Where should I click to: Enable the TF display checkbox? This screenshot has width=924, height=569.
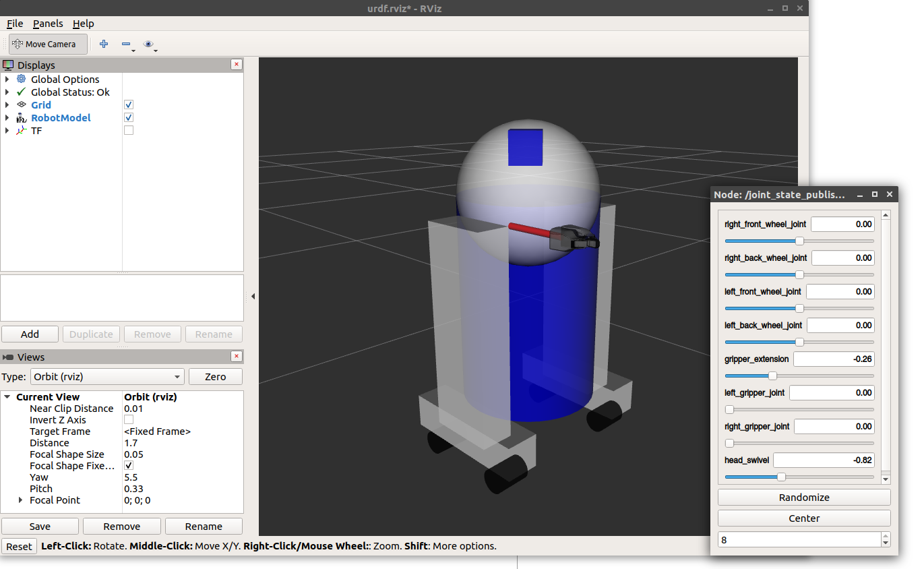point(129,131)
